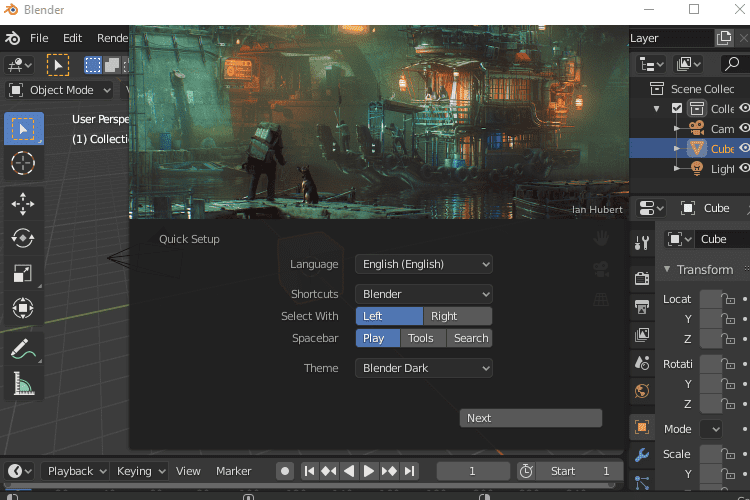Open the Language dropdown
This screenshot has width=750, height=500.
(x=424, y=264)
